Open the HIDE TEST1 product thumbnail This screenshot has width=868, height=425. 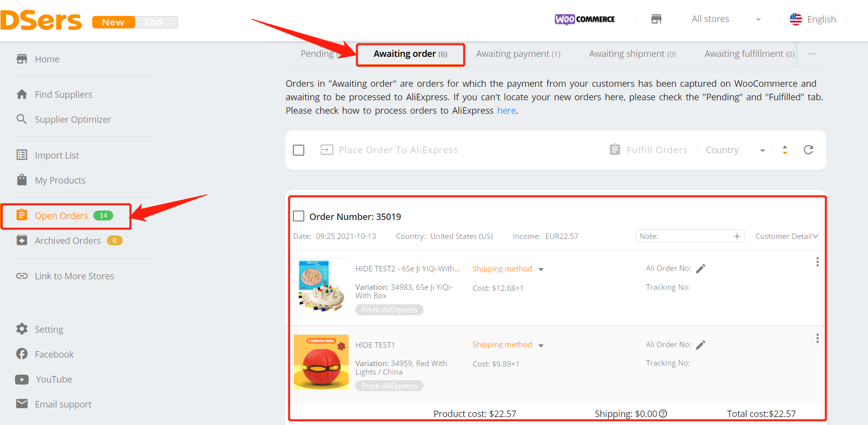coord(321,362)
